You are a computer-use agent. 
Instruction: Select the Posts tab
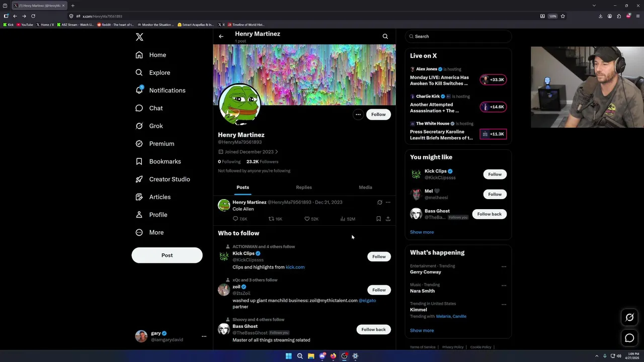pyautogui.click(x=243, y=188)
